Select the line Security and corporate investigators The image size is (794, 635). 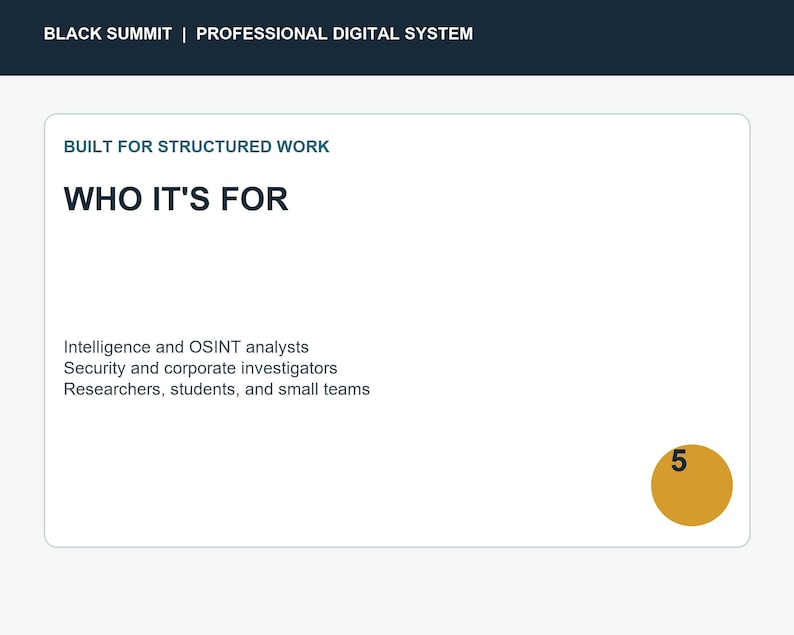tap(201, 368)
